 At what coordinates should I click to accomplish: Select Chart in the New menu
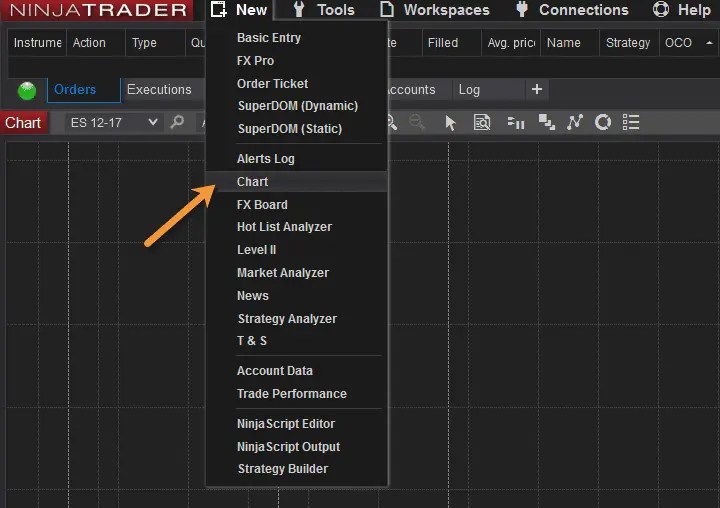[296, 181]
